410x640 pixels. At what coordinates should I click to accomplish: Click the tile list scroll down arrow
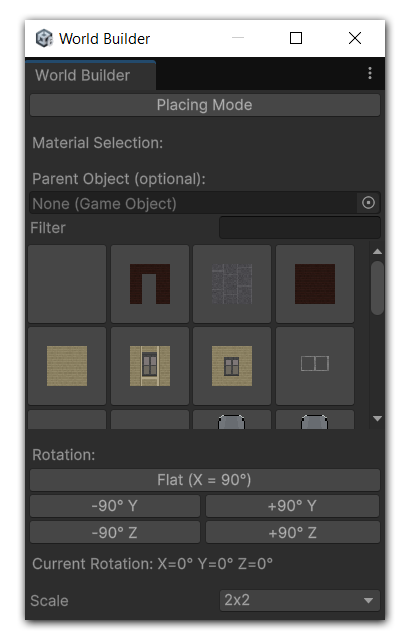point(377,419)
